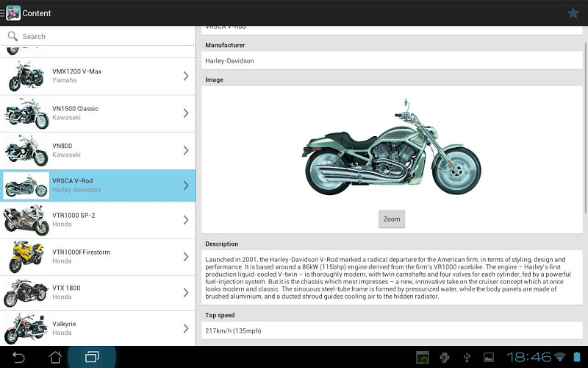Select the Valkyrie title text
The image size is (588, 368).
coord(64,324)
